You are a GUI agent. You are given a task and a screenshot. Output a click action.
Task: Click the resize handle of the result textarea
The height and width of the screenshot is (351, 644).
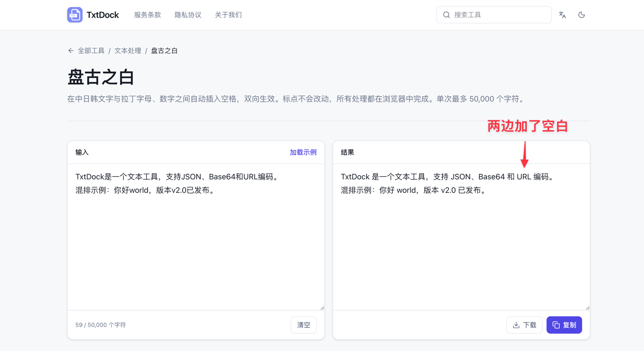pyautogui.click(x=587, y=308)
